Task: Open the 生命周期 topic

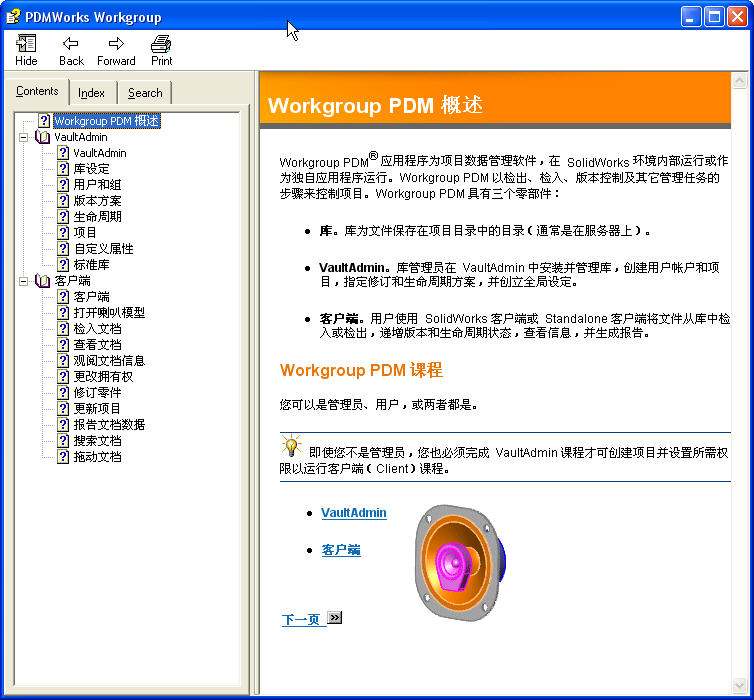Action: [97, 216]
